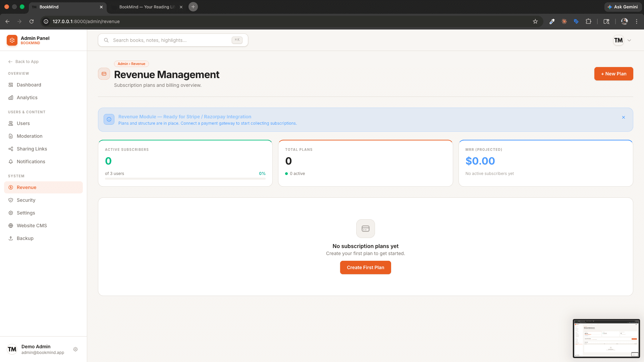The image size is (644, 362).
Task: Dismiss the Revenue Module banner
Action: point(624,117)
